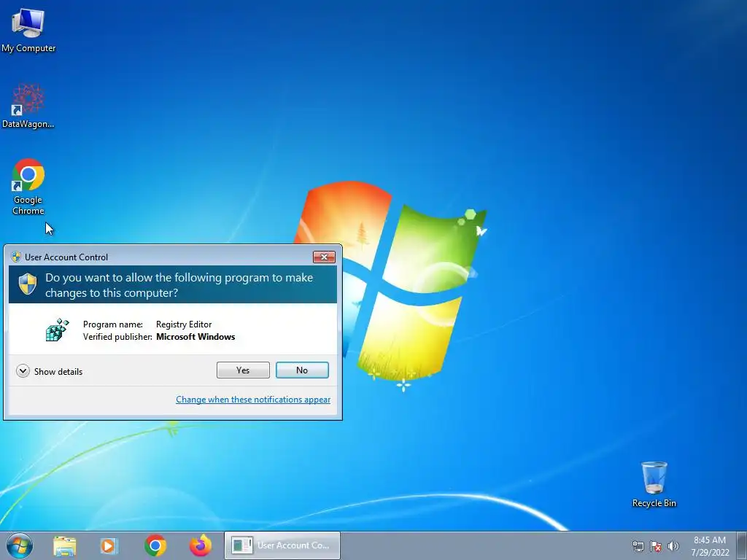Select the Recycle Bin desktop icon

(654, 484)
